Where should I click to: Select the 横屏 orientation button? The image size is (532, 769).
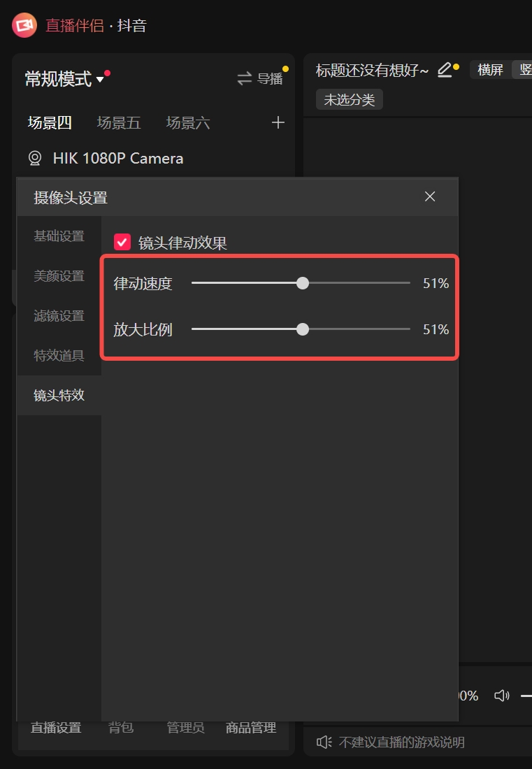pos(490,70)
